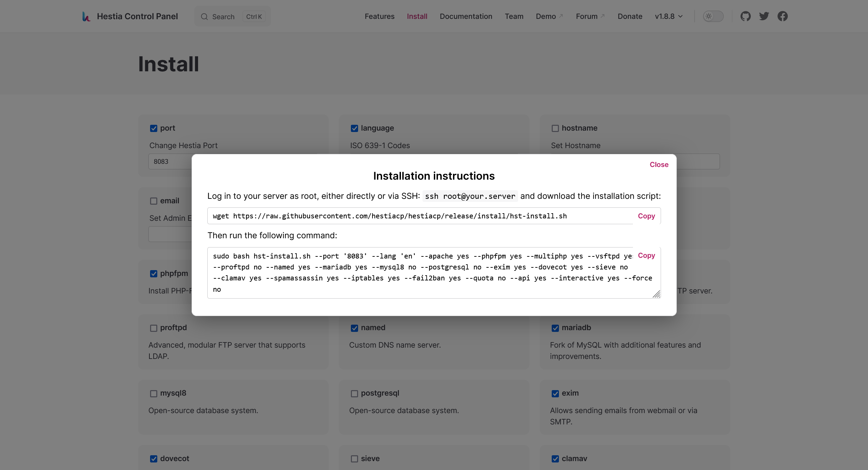This screenshot has height=470, width=868.
Task: Click the search magnifier icon
Action: point(205,17)
